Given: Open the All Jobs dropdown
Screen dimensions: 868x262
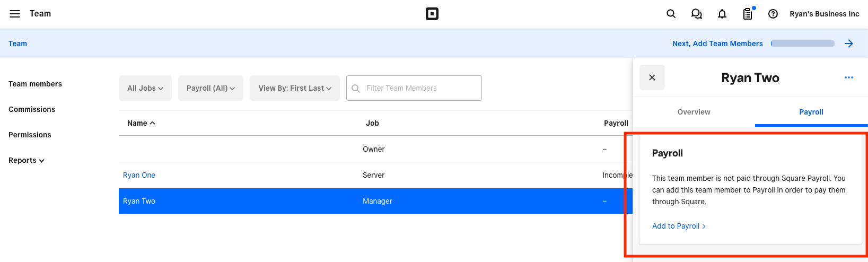Looking at the screenshot, I should 145,88.
